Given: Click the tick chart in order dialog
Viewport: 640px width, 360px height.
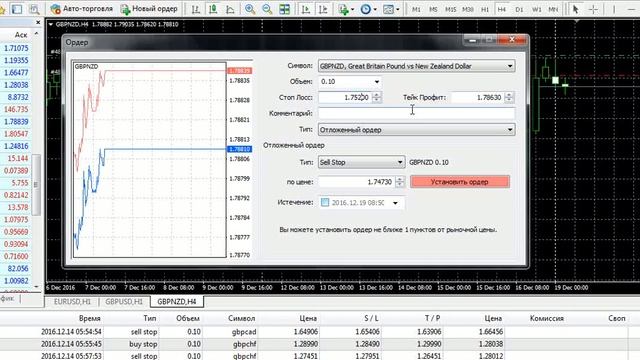Looking at the screenshot, I should pos(149,160).
